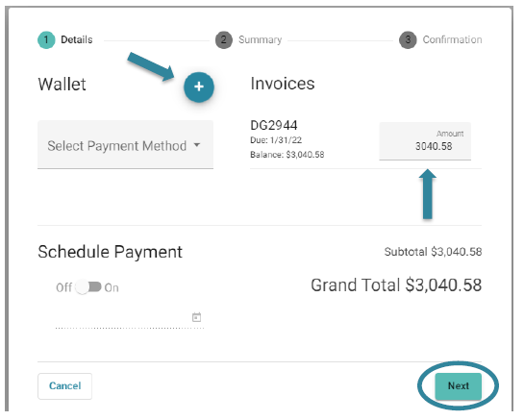Click the invoice Amount field showing 3040.58
This screenshot has height=420, width=524.
(425, 141)
